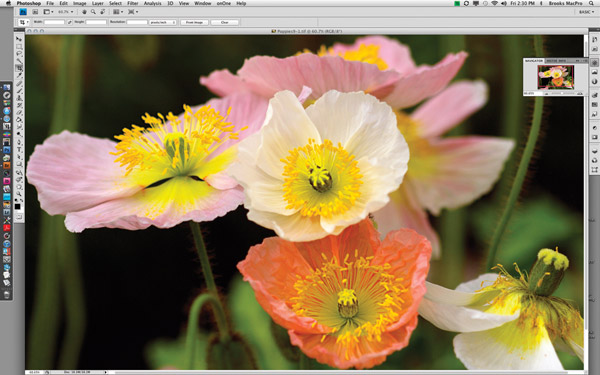The width and height of the screenshot is (600, 375).
Task: Swap crop width and height values
Action: pyautogui.click(x=70, y=22)
